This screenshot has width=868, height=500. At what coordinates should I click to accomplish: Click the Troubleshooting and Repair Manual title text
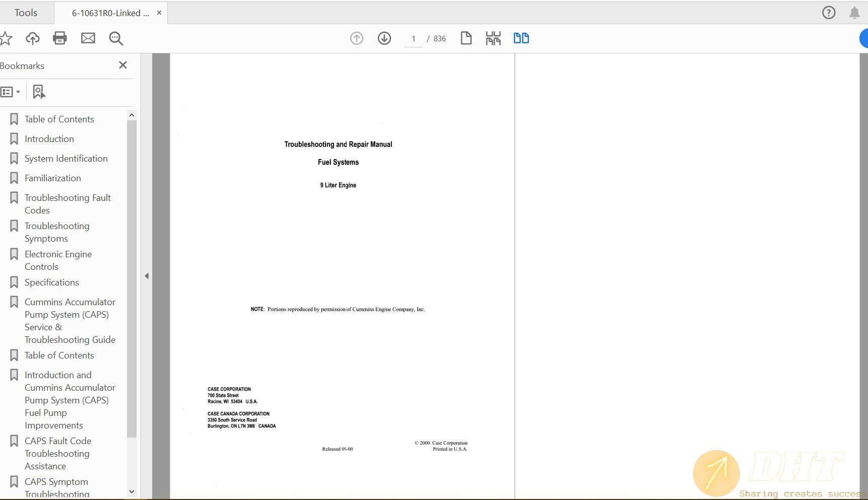(x=338, y=145)
